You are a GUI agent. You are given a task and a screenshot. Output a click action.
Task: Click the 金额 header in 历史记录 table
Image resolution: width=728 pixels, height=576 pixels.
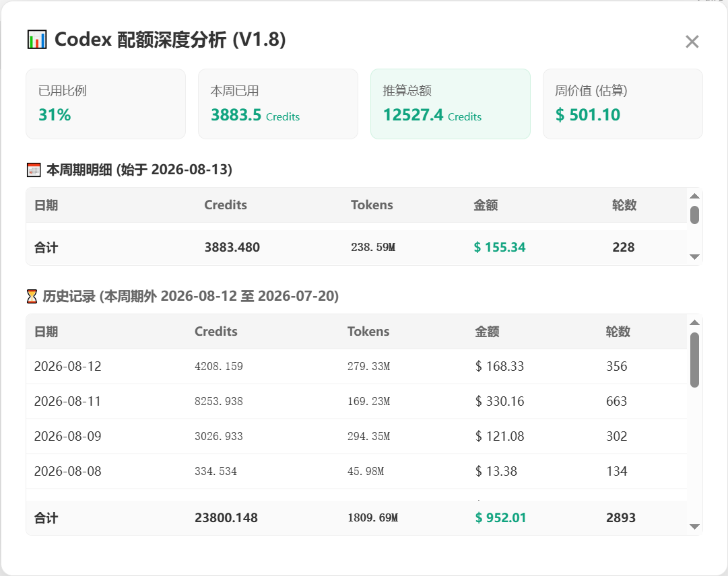(x=487, y=332)
